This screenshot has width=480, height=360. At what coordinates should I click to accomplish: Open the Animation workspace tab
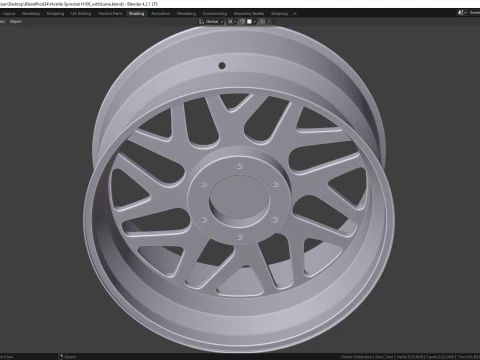160,14
